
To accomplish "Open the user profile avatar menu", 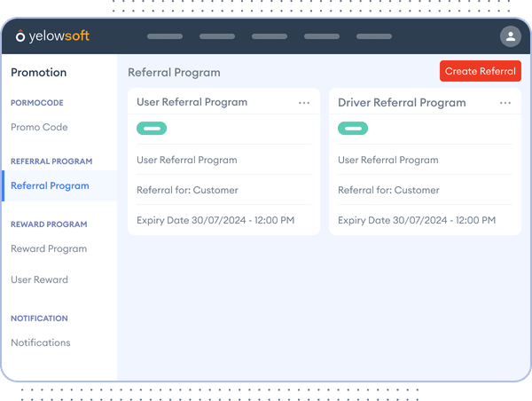I will pyautogui.click(x=510, y=36).
